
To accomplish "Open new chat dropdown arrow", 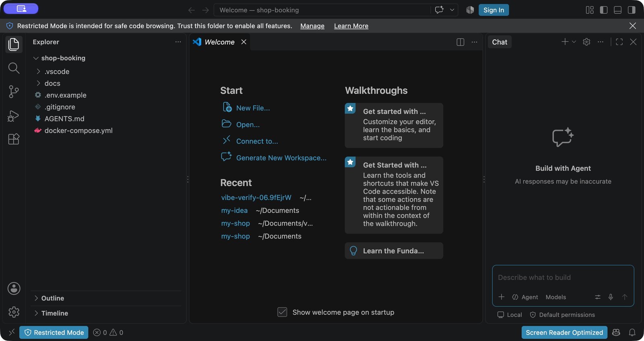I will click(574, 42).
